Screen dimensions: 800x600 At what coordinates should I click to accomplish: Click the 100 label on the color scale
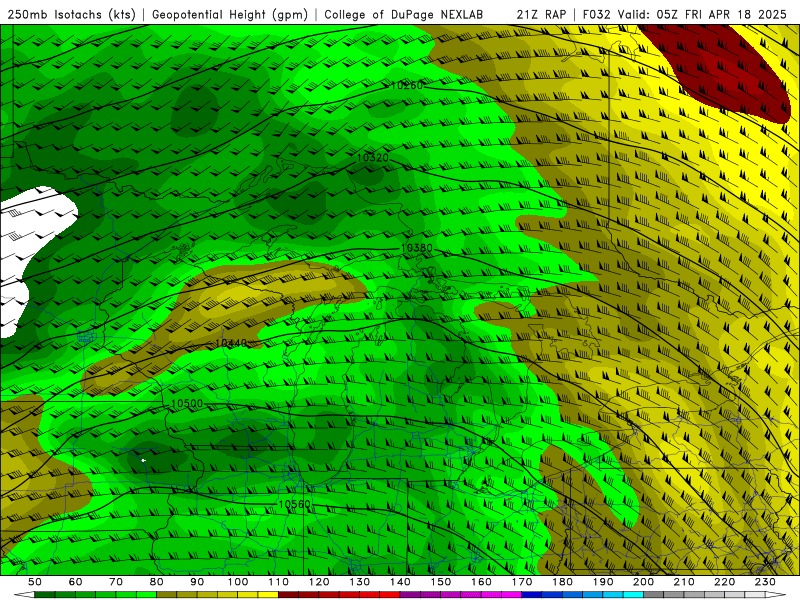pos(237,582)
